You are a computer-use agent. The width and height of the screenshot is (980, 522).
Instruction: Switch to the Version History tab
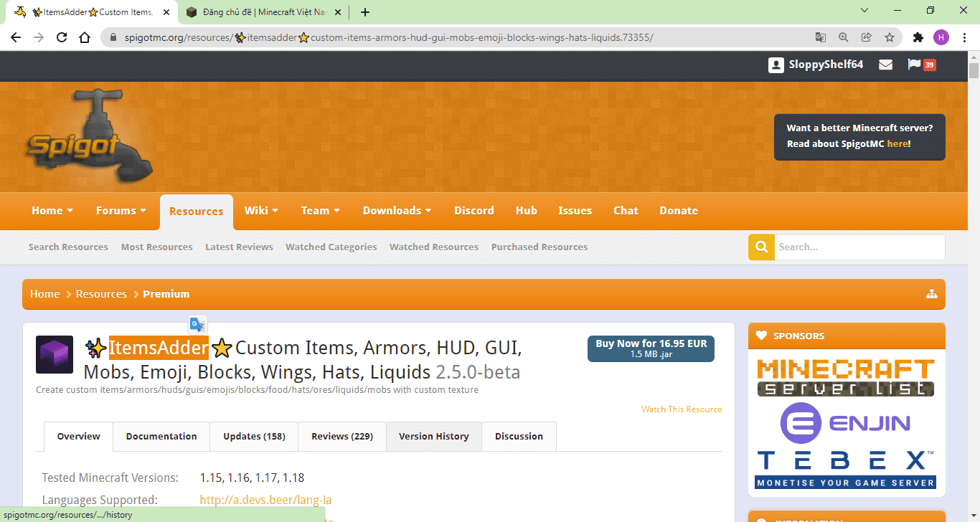(x=434, y=437)
